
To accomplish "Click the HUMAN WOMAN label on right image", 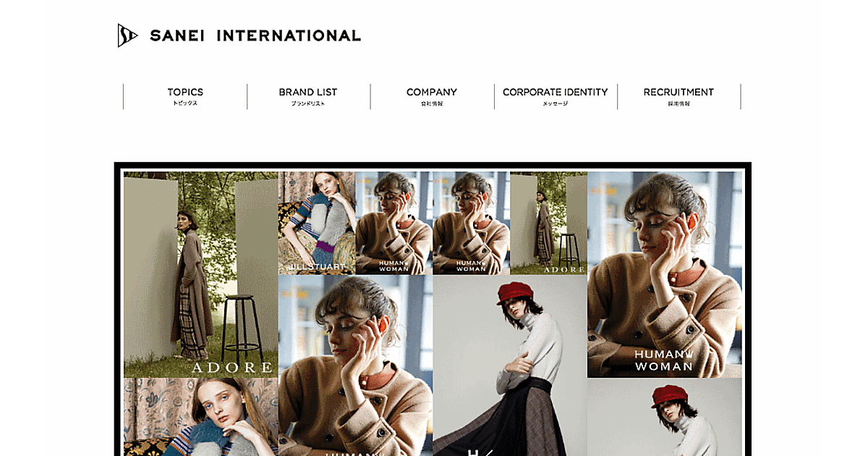I will [x=664, y=360].
